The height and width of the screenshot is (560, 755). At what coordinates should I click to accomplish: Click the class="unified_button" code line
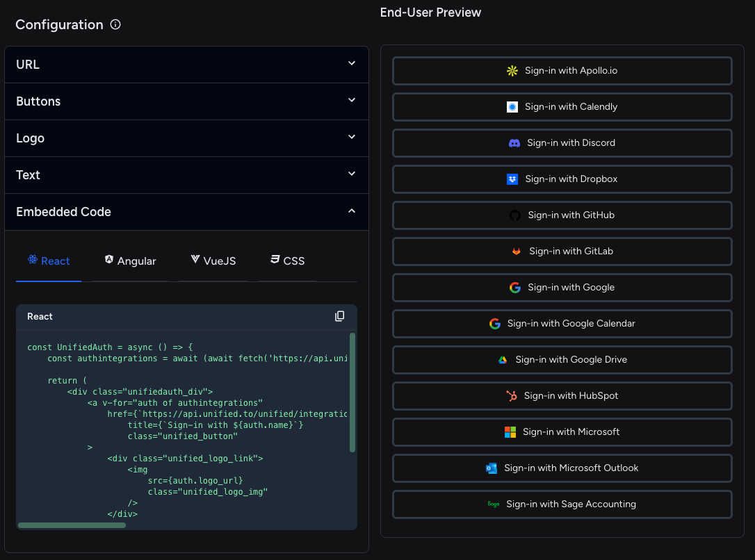pos(182,436)
